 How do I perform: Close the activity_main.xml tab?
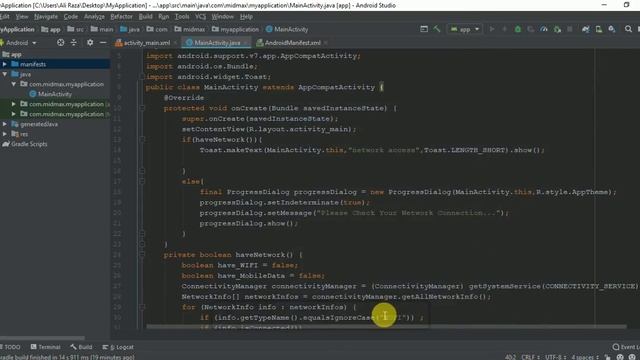(176, 42)
